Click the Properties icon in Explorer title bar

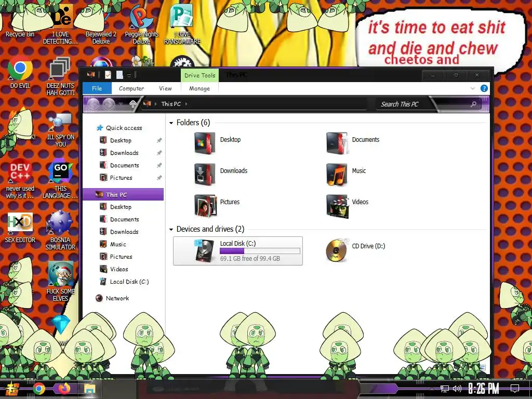click(108, 75)
